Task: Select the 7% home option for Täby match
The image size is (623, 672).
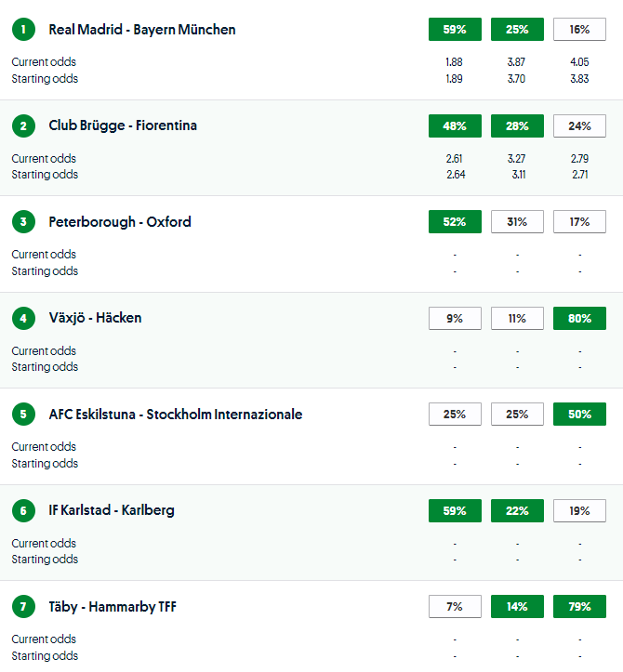Action: click(455, 607)
